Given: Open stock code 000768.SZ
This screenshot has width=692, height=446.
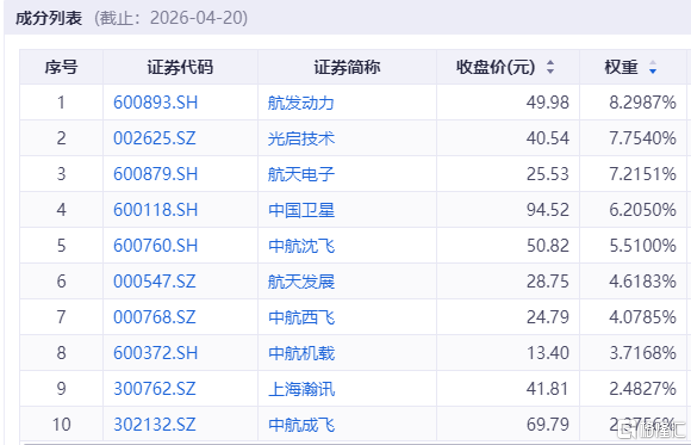Looking at the screenshot, I should [154, 317].
